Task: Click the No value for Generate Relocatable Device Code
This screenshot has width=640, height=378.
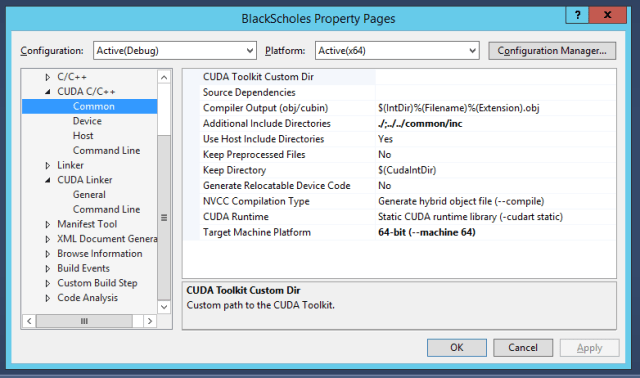Action: pyautogui.click(x=384, y=185)
